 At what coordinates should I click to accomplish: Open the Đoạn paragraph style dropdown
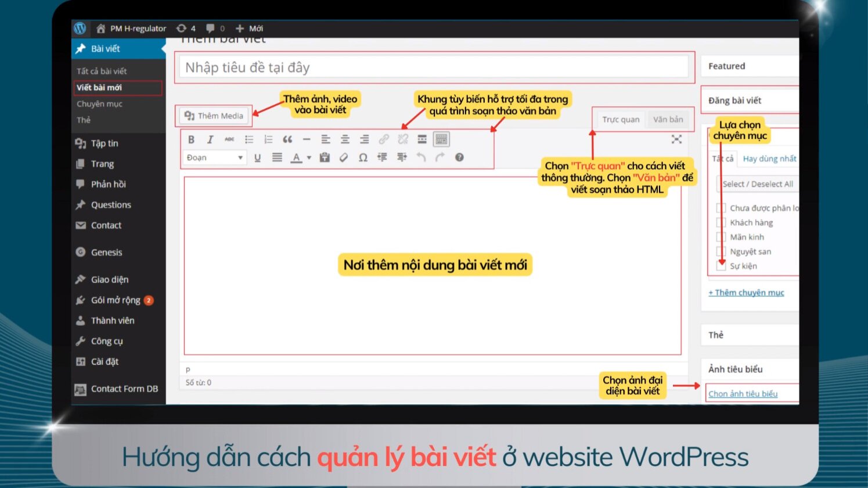click(x=214, y=157)
